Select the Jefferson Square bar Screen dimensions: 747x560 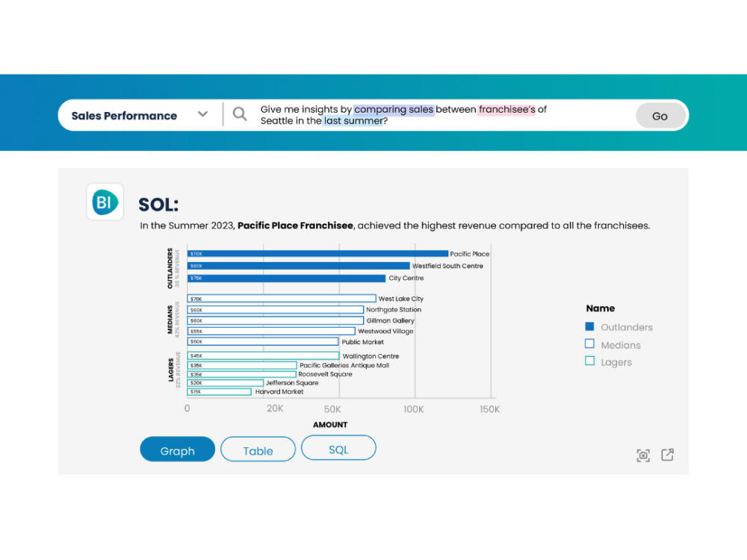pyautogui.click(x=226, y=383)
